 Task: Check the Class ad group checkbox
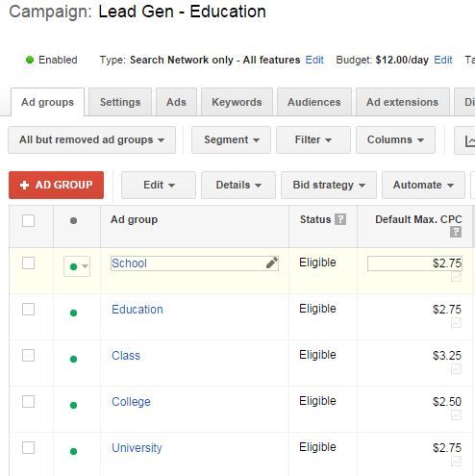pyautogui.click(x=28, y=356)
